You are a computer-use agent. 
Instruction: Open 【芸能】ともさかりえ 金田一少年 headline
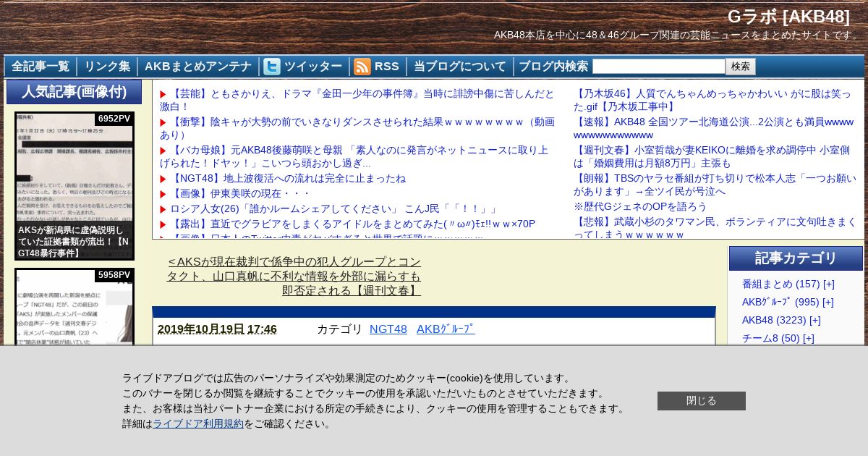(x=357, y=100)
